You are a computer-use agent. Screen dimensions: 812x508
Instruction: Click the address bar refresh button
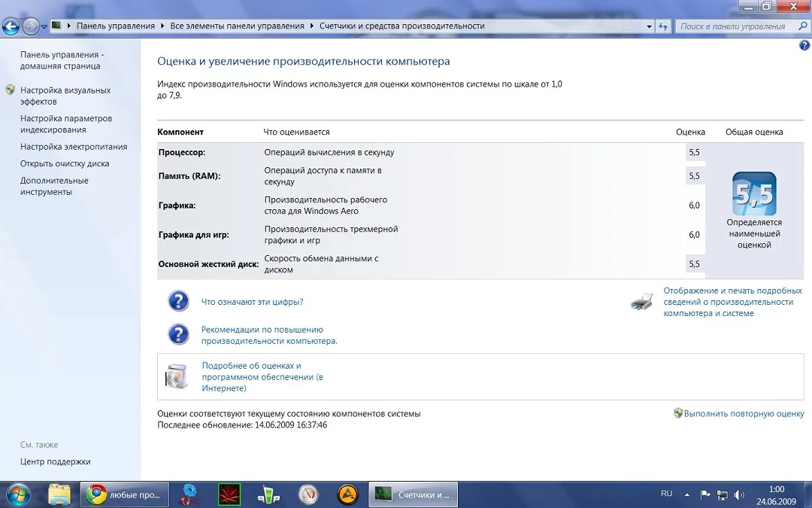click(x=663, y=26)
